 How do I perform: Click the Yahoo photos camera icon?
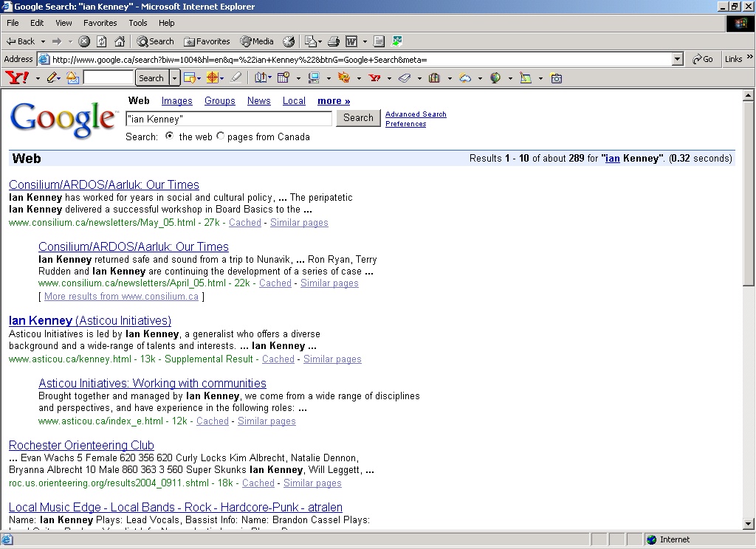557,78
